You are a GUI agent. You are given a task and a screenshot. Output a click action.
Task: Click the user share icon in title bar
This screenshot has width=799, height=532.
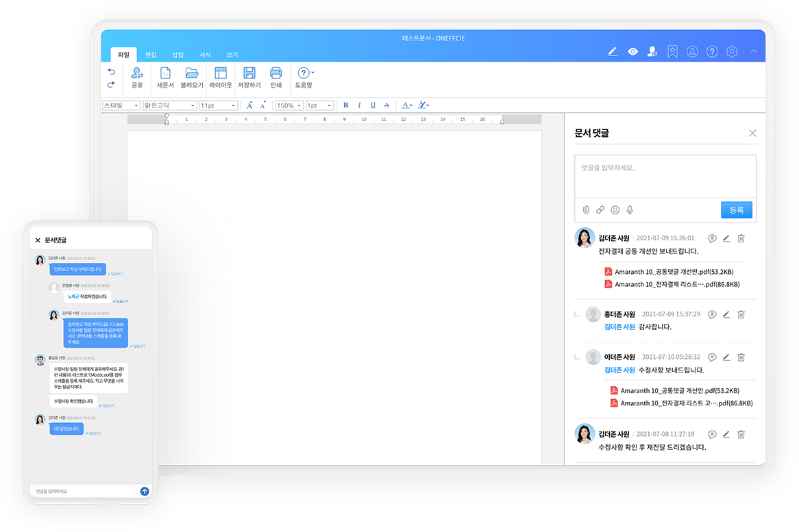[x=652, y=51]
